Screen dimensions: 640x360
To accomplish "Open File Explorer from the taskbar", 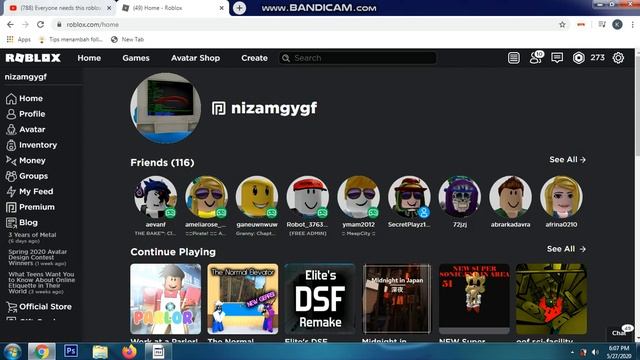I will [100, 351].
